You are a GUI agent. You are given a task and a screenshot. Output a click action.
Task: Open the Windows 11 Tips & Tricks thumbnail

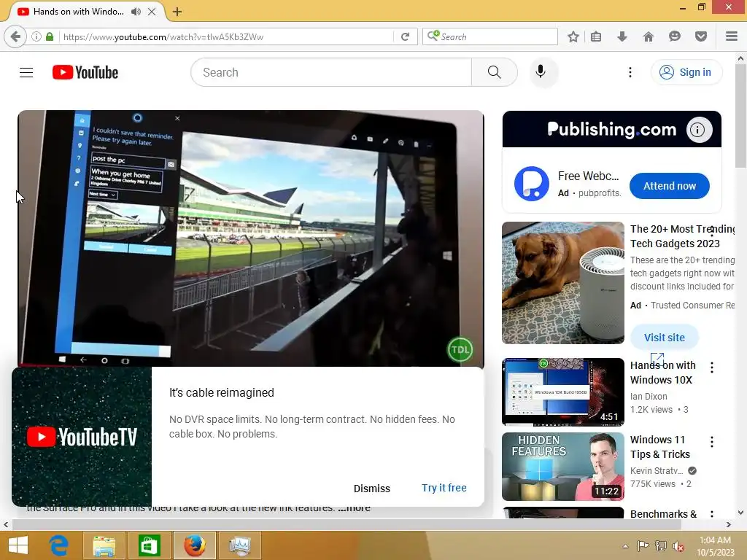[x=563, y=467]
